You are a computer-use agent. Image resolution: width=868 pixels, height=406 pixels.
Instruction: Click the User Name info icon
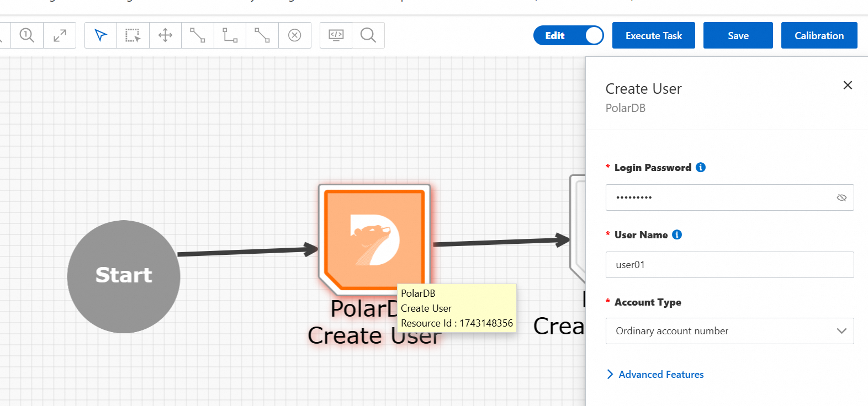click(x=677, y=234)
